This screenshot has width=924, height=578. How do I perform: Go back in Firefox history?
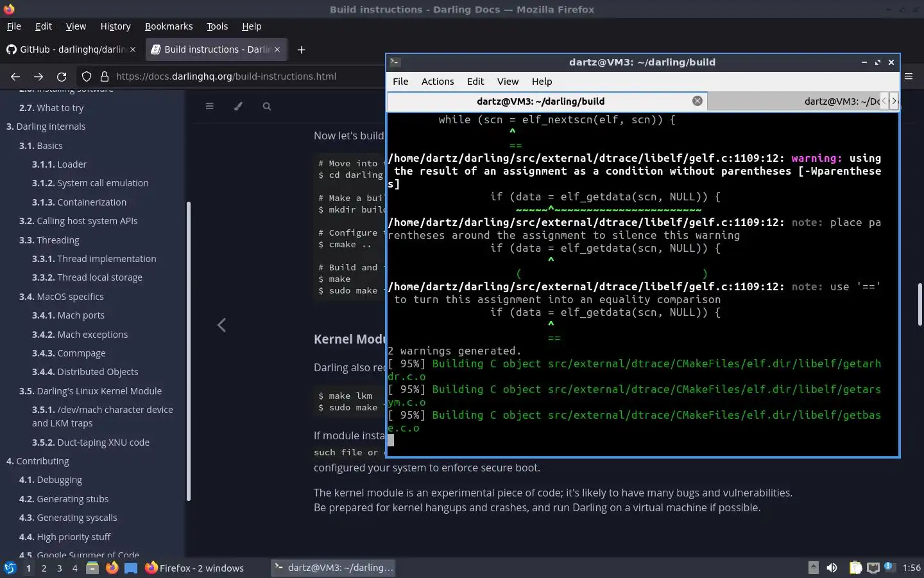tap(15, 76)
